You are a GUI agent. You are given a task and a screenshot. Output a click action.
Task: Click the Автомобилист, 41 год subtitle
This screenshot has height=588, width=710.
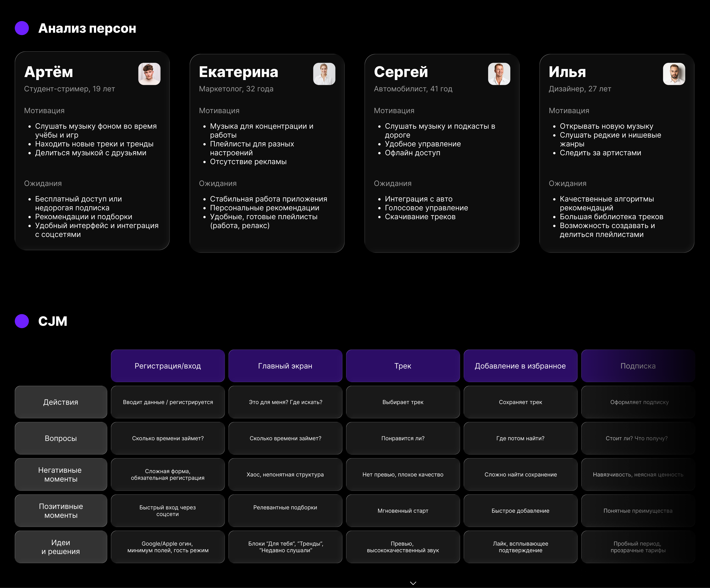point(413,89)
